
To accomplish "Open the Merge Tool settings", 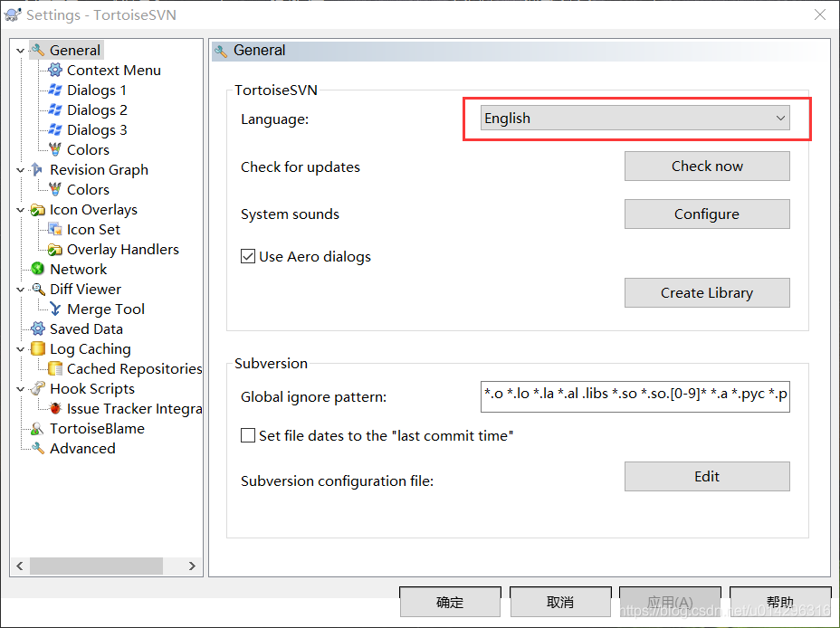I will coord(106,309).
